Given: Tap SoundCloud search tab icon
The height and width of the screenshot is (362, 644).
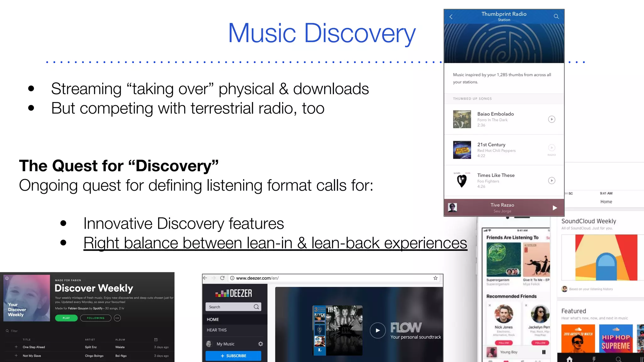Looking at the screenshot, I should [x=618, y=359].
